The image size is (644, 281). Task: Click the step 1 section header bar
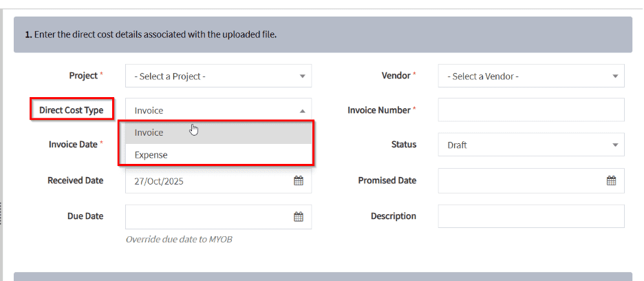[323, 34]
